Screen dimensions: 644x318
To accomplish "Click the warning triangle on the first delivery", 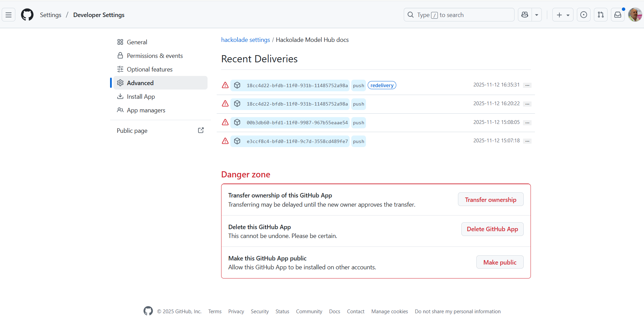I will click(x=225, y=85).
